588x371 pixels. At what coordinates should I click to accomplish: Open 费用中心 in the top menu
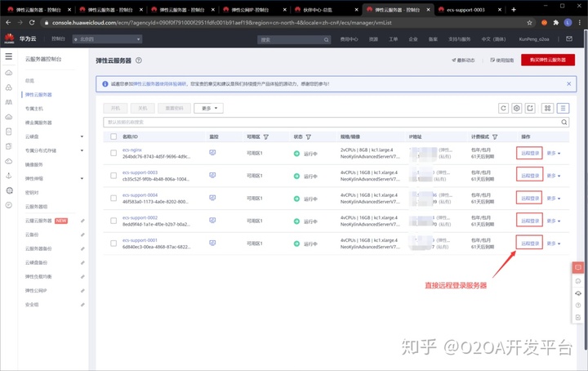tap(349, 39)
